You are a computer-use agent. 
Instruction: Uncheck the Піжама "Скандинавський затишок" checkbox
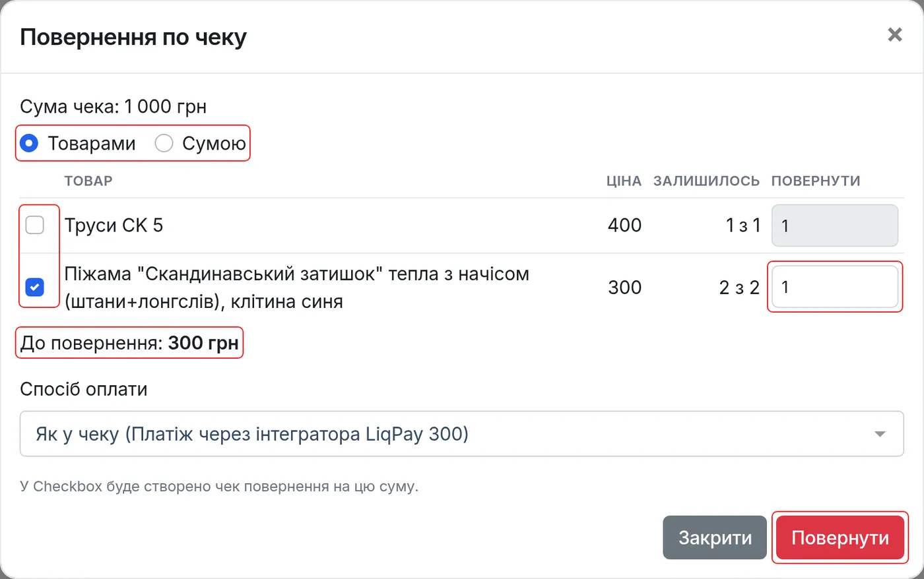click(x=34, y=287)
